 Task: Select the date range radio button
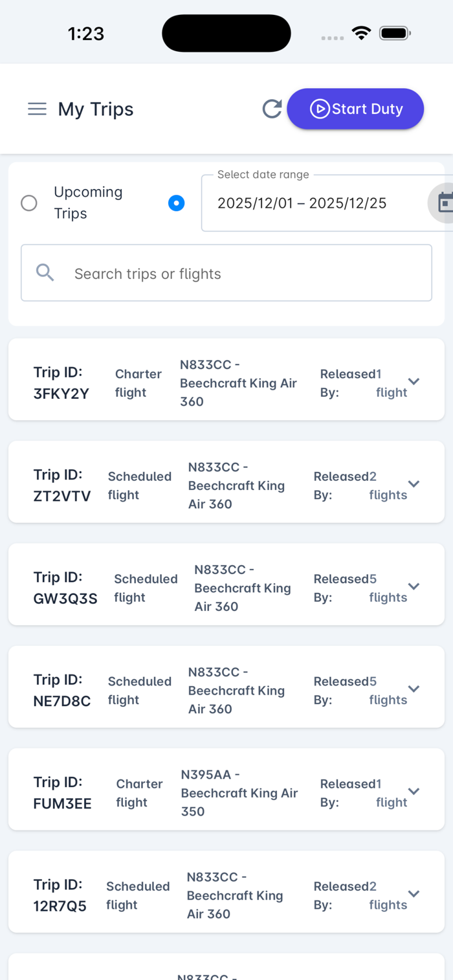(176, 203)
